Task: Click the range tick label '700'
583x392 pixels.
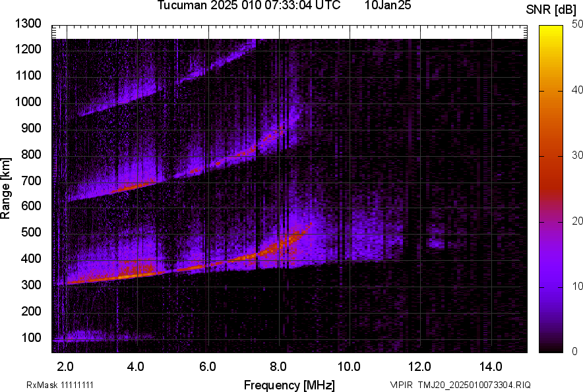Action: 31,181
